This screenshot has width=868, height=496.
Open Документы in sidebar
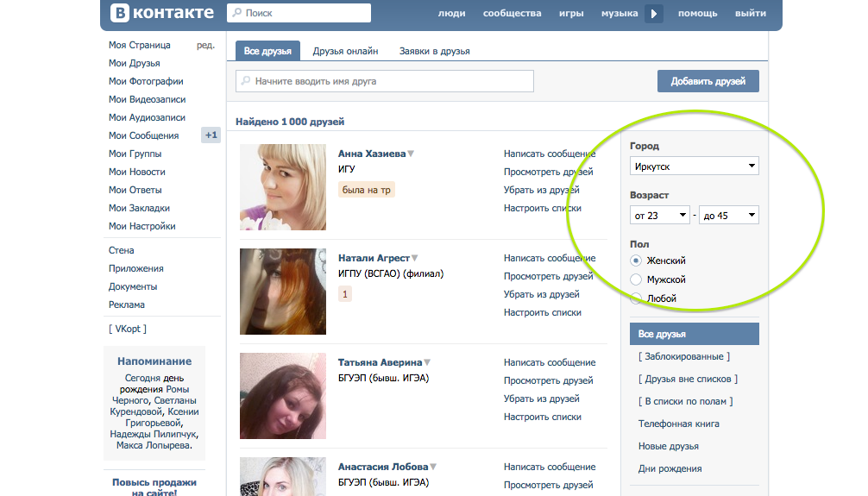click(x=133, y=286)
